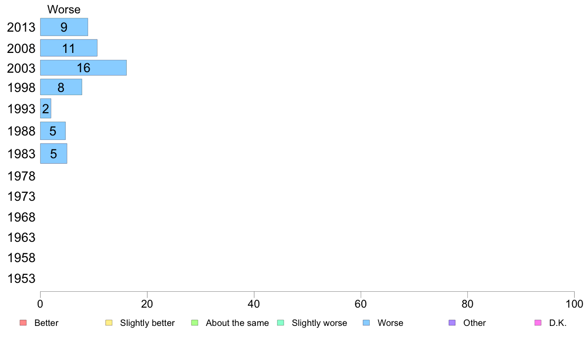Image resolution: width=588 pixels, height=364 pixels.
Task: Click the purple Other legend swatch
Action: click(452, 323)
